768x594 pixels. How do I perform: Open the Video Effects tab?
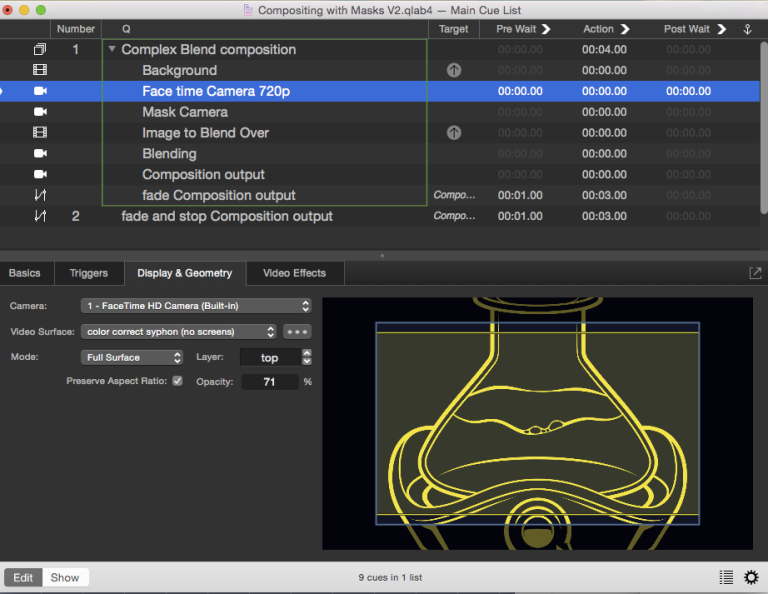pyautogui.click(x=294, y=273)
